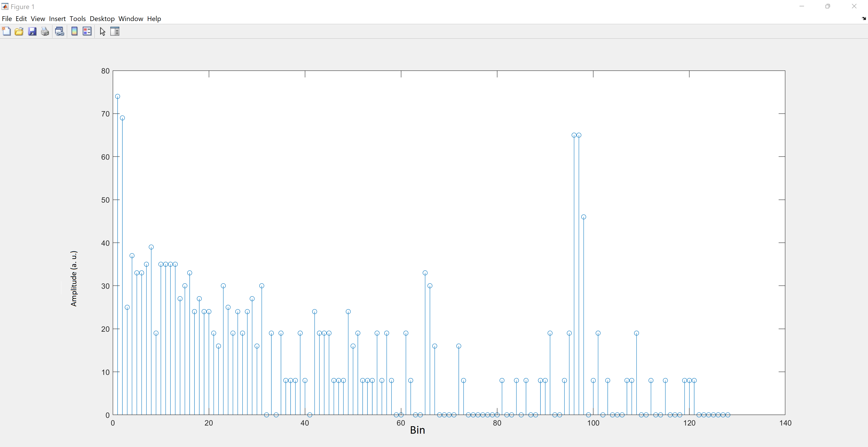Open the Property Inspector panel icon

(x=115, y=31)
